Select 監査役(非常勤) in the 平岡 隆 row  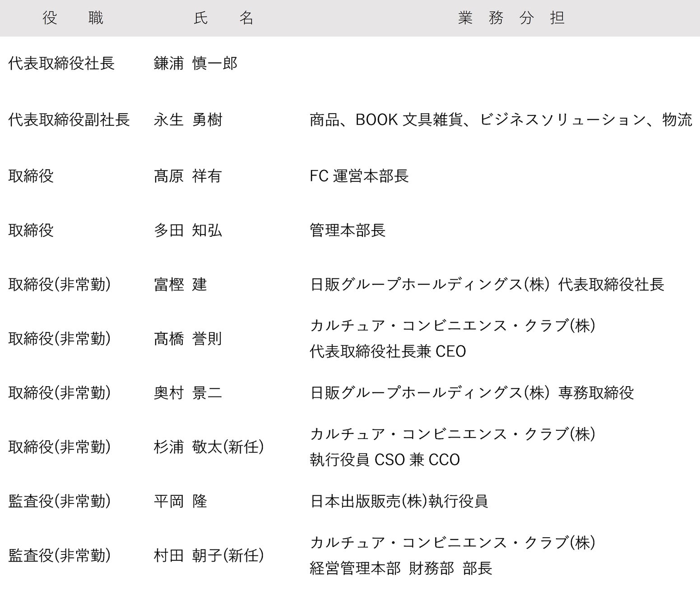pyautogui.click(x=60, y=501)
